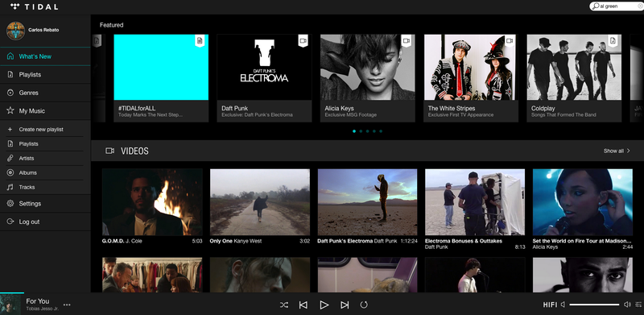Click For You track title

click(x=37, y=301)
